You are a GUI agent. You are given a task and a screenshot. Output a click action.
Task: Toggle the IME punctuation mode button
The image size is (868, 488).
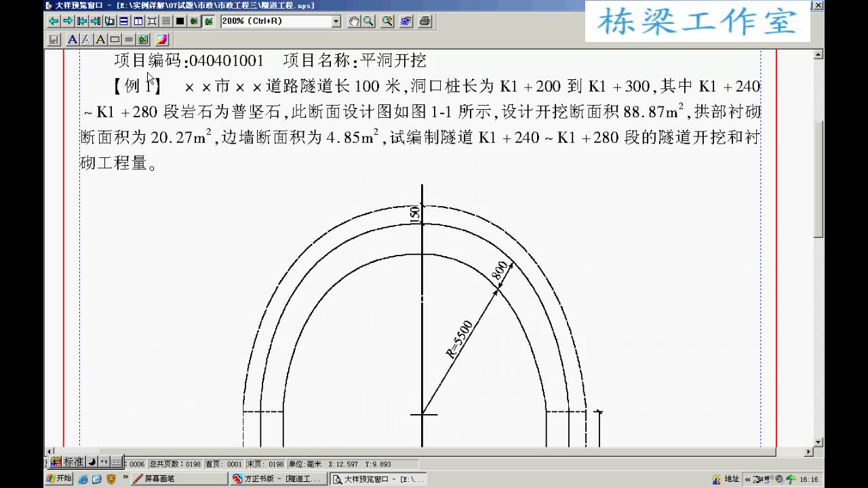point(104,462)
